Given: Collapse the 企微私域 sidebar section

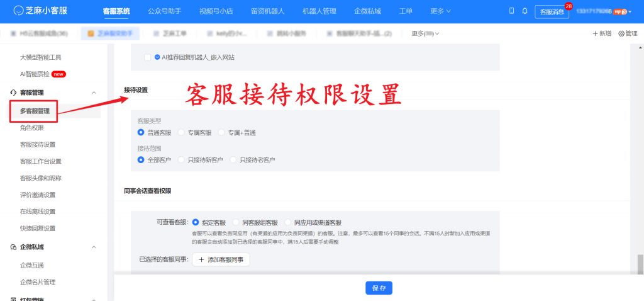Looking at the screenshot, I should [94, 247].
